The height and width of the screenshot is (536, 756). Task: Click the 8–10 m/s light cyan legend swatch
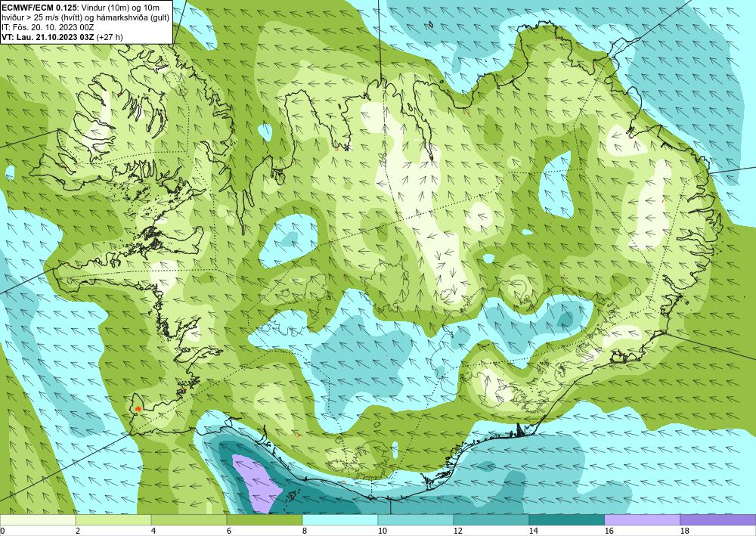[x=340, y=520]
